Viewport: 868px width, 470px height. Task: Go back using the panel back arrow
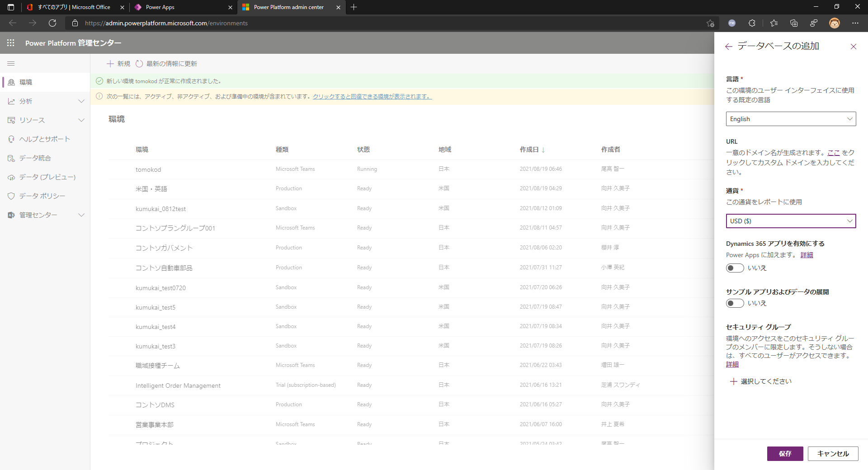tap(728, 47)
